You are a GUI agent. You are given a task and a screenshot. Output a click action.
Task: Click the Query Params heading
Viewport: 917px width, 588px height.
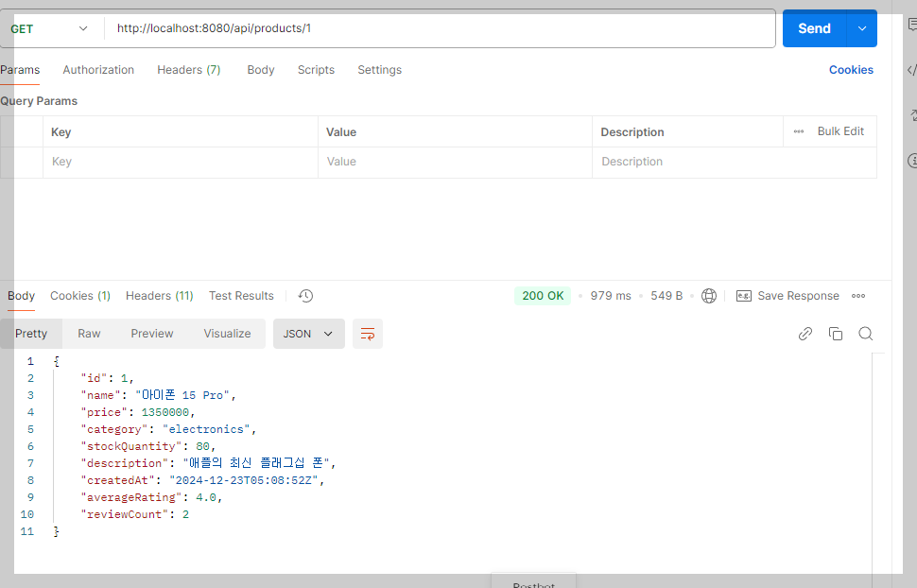tap(39, 100)
